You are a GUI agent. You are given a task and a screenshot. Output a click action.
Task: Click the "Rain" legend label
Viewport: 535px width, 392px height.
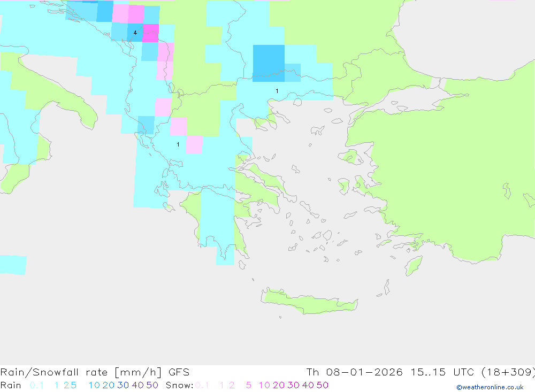tap(11, 385)
